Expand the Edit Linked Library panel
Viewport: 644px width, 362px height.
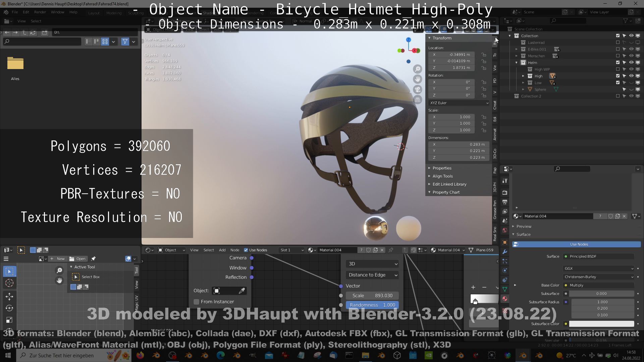[x=449, y=184]
